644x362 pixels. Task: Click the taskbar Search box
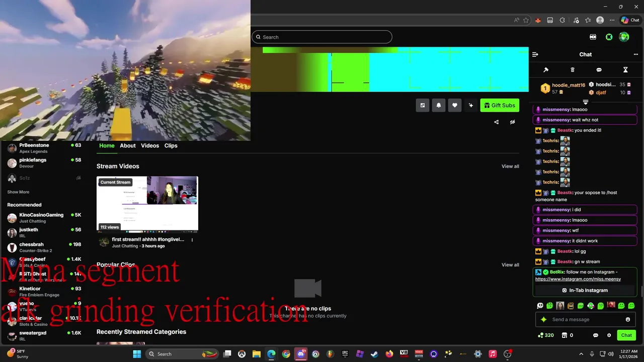(x=183, y=354)
